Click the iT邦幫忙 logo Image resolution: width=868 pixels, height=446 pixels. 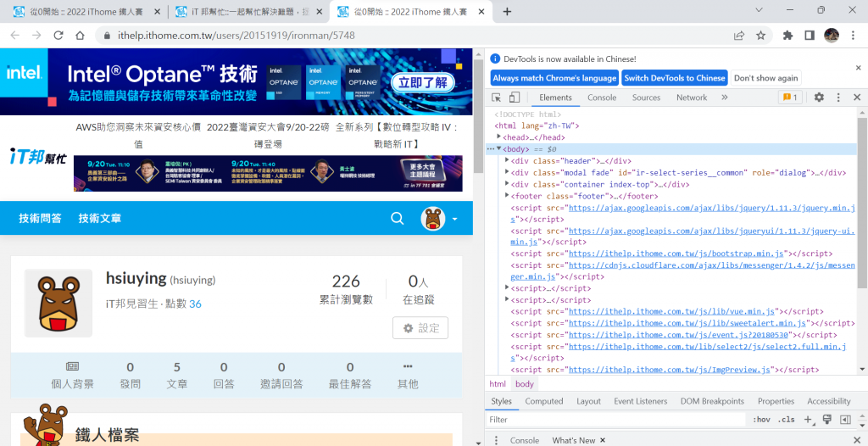click(x=38, y=156)
